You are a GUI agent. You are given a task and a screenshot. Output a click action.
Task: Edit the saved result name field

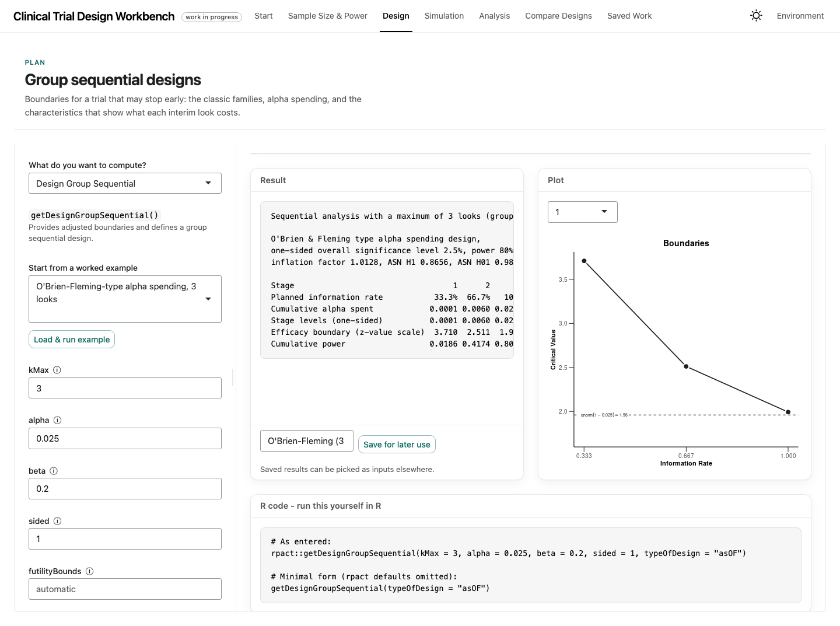(x=307, y=441)
